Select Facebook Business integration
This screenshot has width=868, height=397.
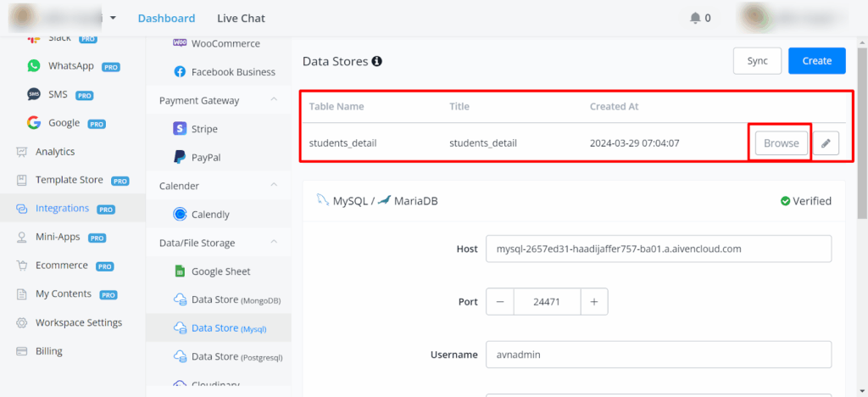click(x=232, y=72)
